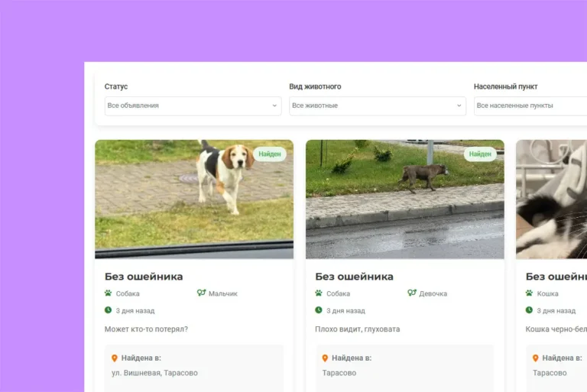
Task: Click paw icon next to Собака in beagle card
Action: tap(108, 293)
